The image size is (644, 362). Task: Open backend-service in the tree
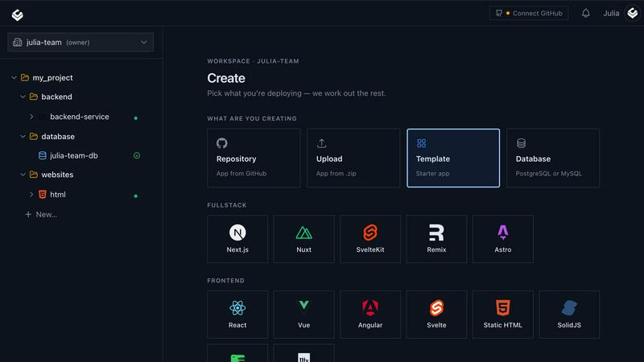click(80, 117)
